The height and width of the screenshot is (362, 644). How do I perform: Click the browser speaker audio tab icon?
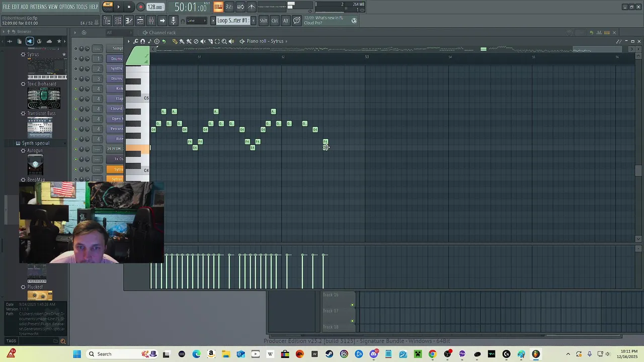(29, 41)
